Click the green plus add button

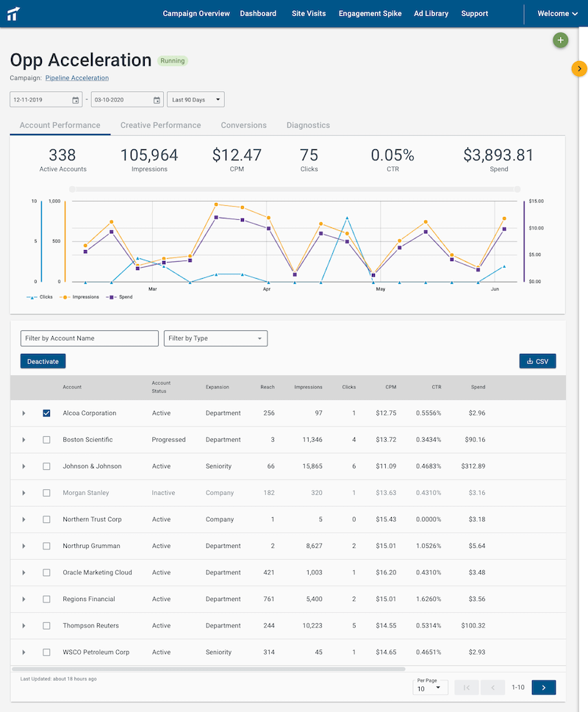560,40
